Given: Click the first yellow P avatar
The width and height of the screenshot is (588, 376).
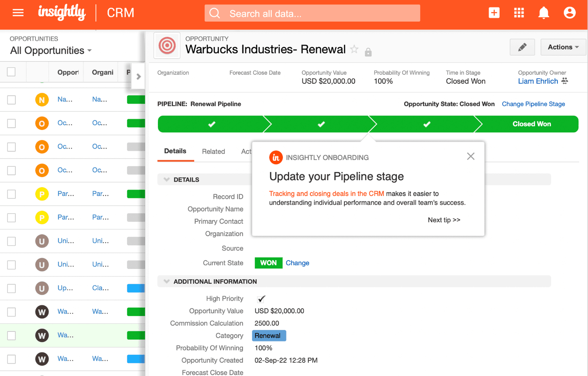Looking at the screenshot, I should [x=42, y=194].
